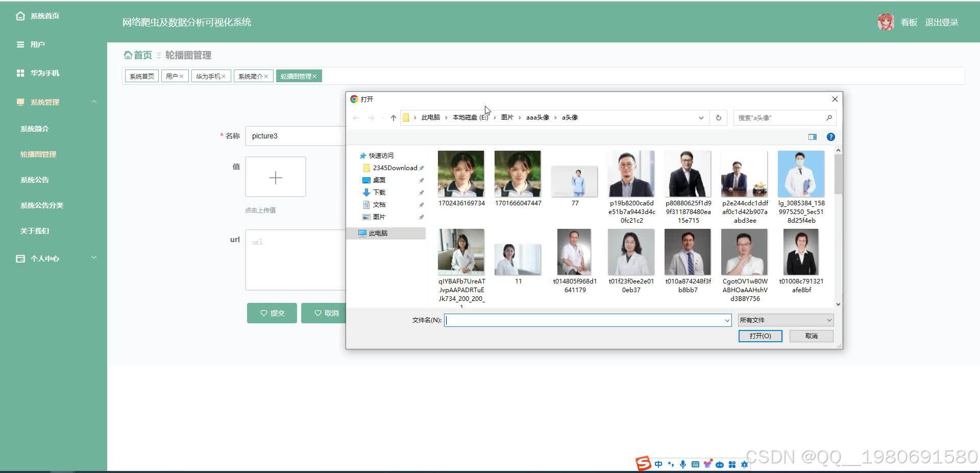Open the 文件名 combo box dropdown arrow

coord(727,320)
